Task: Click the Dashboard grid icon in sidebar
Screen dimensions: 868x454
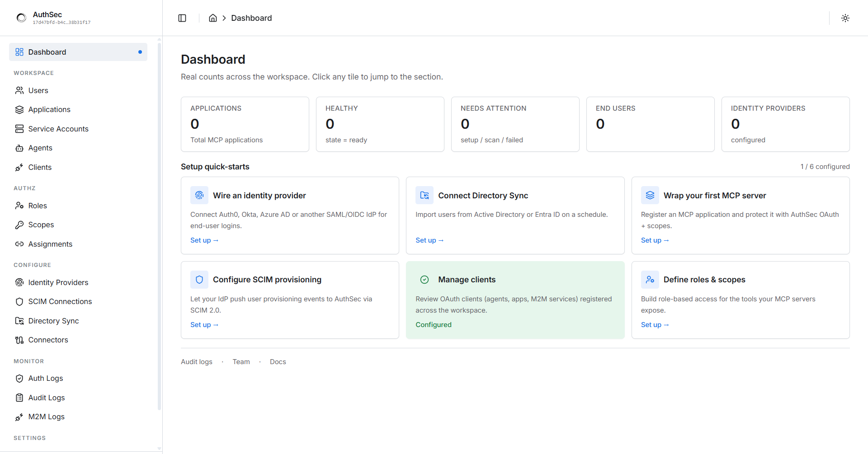Action: click(19, 52)
